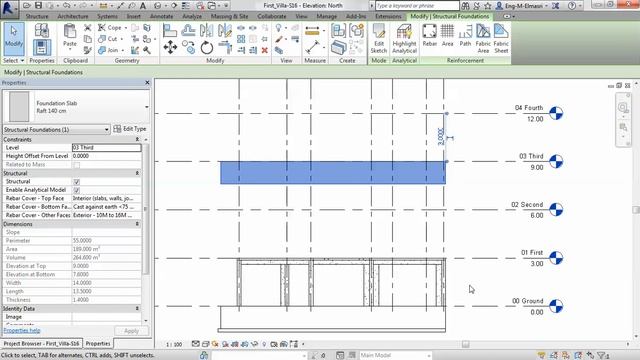Select the Rebar reinforcement tool
Screen dimensions: 640x360
429,36
